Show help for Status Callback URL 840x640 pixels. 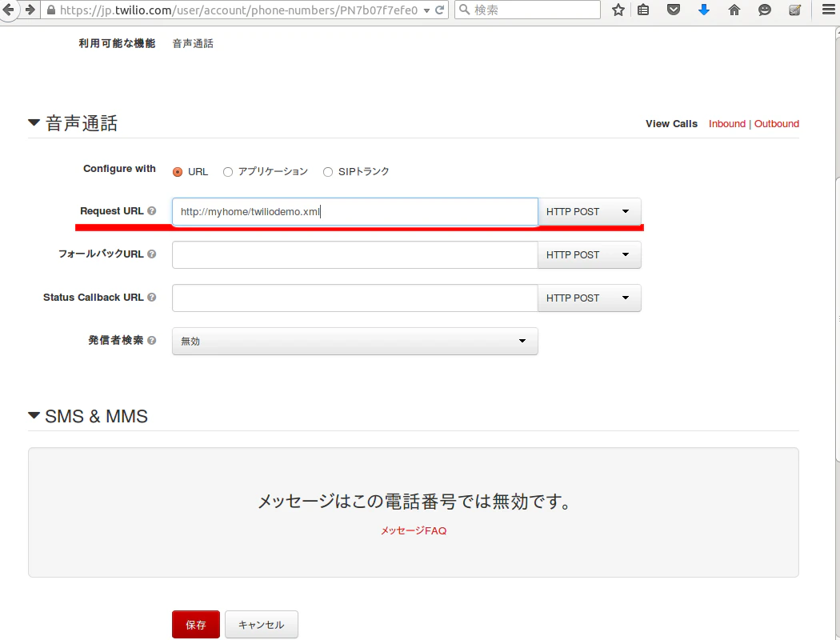coord(152,298)
